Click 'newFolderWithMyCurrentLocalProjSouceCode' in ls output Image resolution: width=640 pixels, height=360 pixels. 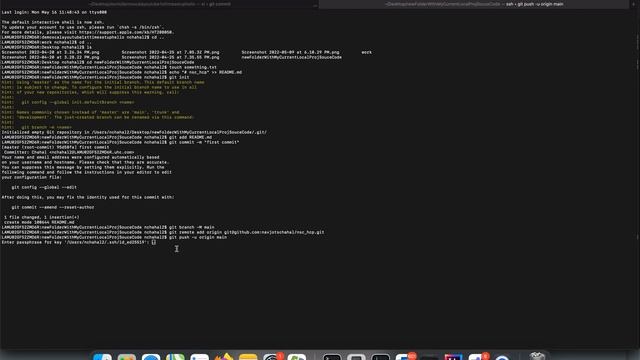(x=291, y=57)
